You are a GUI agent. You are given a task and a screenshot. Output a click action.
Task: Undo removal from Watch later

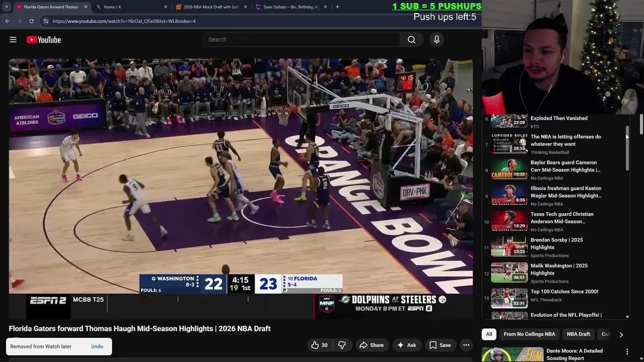tap(97, 346)
